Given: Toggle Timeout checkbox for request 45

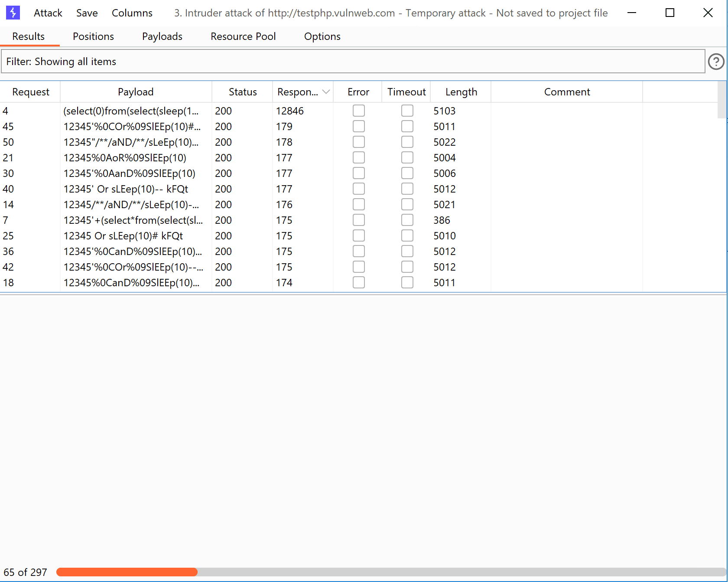Looking at the screenshot, I should (407, 127).
